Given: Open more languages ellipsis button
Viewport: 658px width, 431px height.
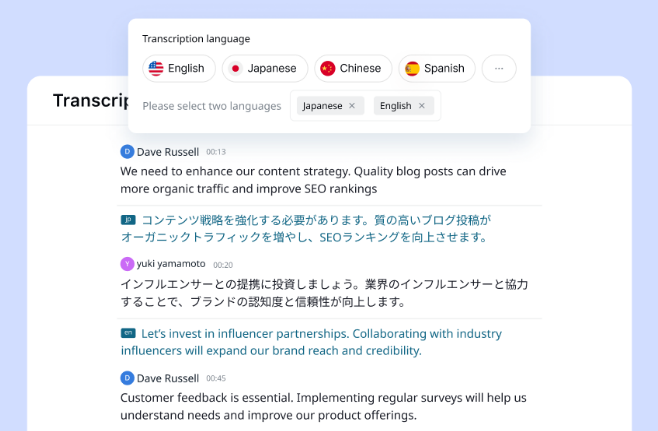Looking at the screenshot, I should pyautogui.click(x=499, y=68).
